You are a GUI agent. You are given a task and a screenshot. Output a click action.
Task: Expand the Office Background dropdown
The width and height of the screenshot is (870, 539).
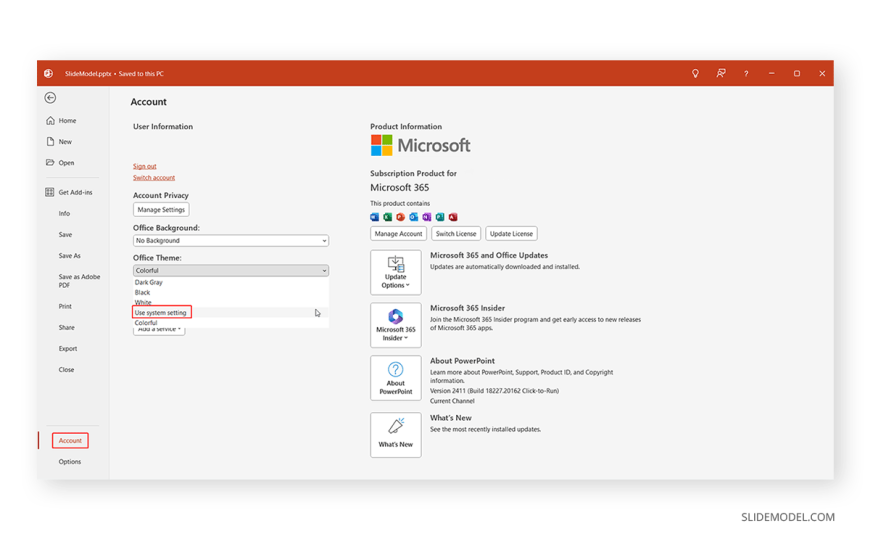point(230,241)
